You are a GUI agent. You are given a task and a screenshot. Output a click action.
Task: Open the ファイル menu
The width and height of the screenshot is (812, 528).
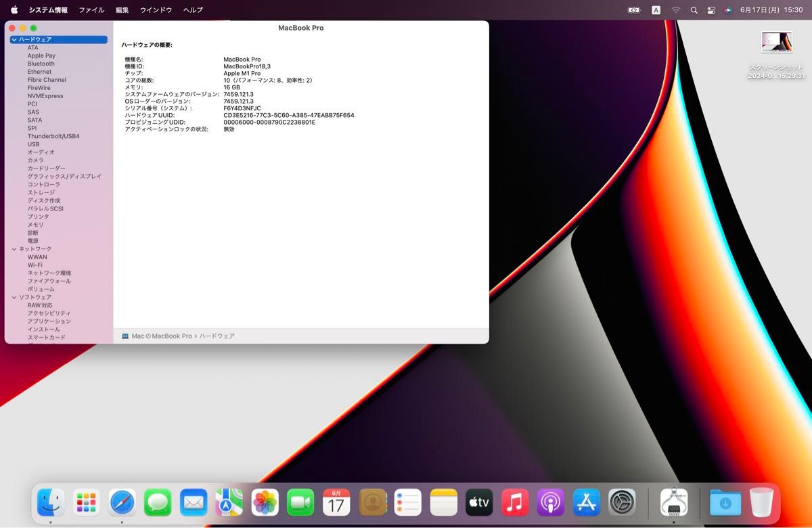pyautogui.click(x=91, y=10)
